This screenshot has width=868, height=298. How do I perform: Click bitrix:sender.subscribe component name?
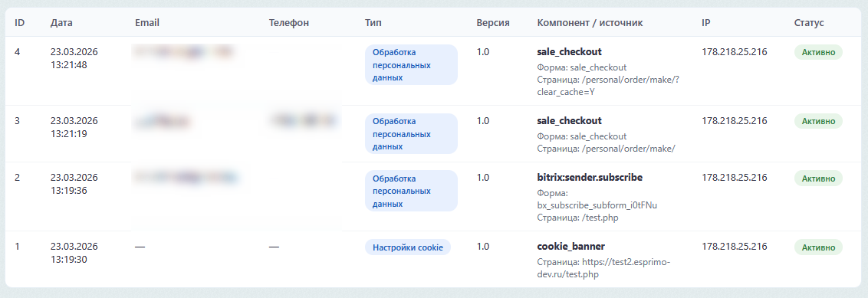coord(590,178)
